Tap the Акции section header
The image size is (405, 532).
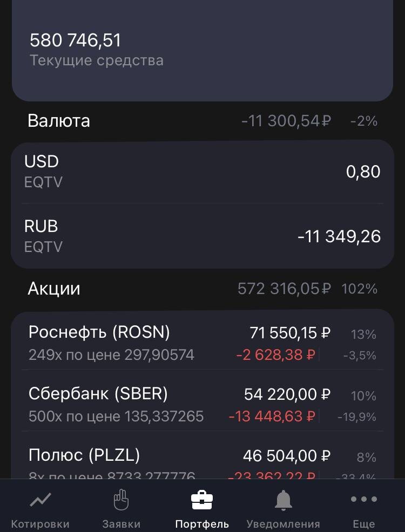(54, 289)
